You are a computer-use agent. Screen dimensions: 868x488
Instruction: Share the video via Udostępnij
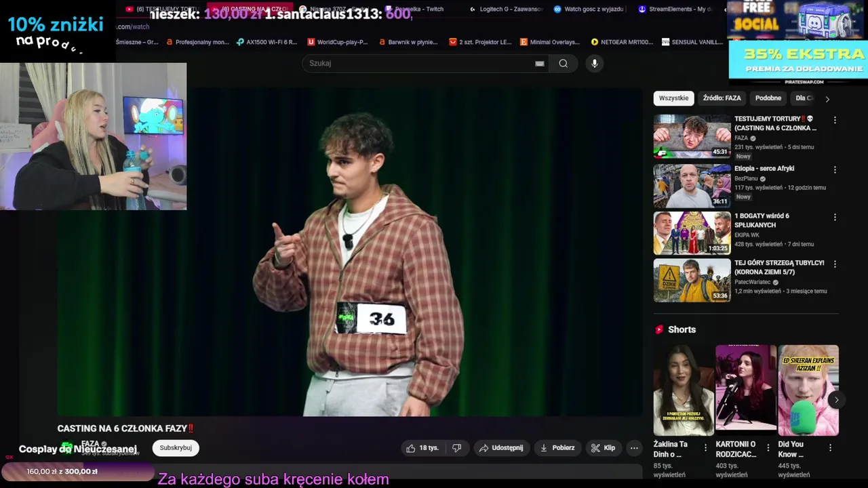(x=501, y=448)
